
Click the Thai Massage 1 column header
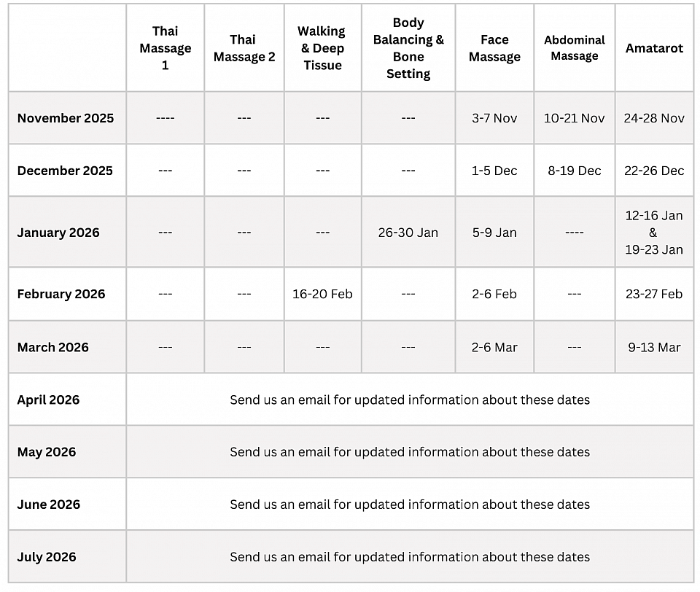pyautogui.click(x=165, y=48)
